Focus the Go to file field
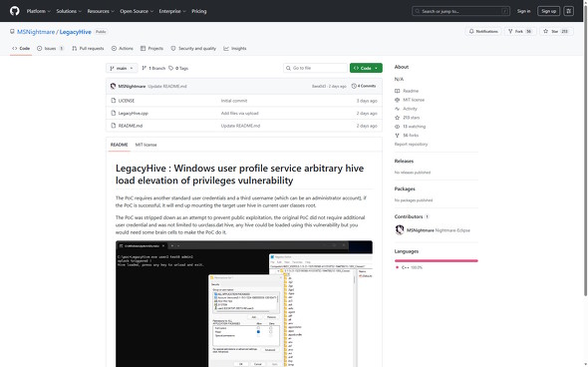 [x=315, y=68]
